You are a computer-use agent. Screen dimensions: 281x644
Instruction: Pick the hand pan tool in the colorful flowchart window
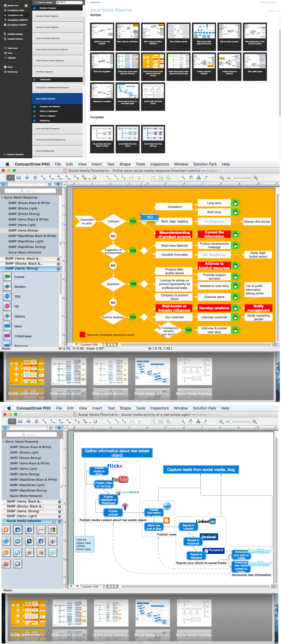pos(191,177)
